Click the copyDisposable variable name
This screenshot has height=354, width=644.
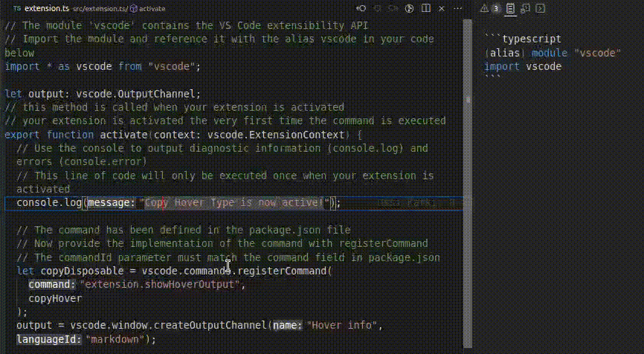pos(82,271)
